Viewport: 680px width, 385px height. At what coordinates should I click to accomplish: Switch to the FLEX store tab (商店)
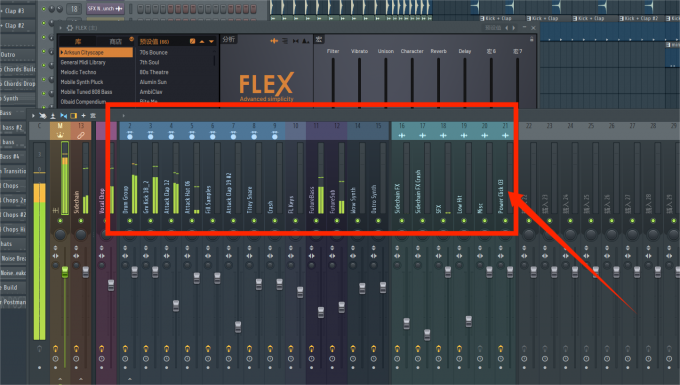tap(115, 42)
